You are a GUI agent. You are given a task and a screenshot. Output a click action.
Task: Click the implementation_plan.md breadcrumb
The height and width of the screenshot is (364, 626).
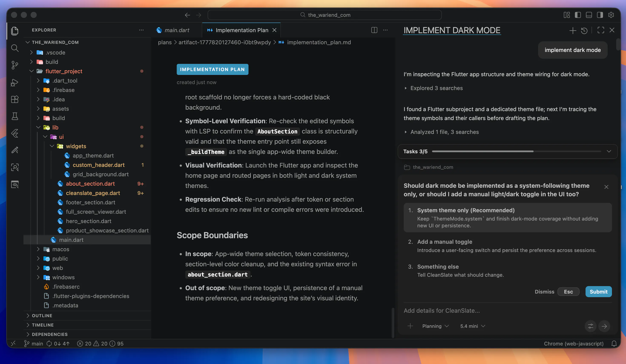click(x=319, y=42)
